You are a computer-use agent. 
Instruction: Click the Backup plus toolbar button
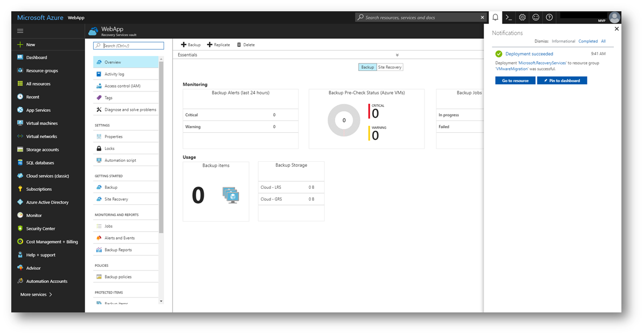pyautogui.click(x=191, y=45)
